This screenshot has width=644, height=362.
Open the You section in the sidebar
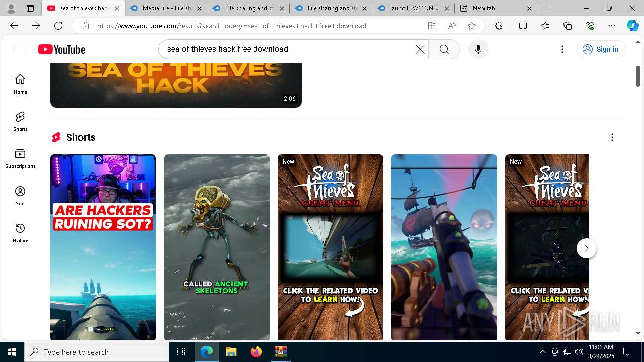tap(20, 196)
